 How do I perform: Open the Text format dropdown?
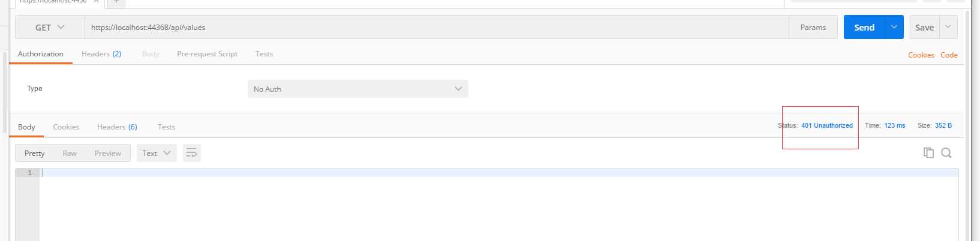(157, 153)
